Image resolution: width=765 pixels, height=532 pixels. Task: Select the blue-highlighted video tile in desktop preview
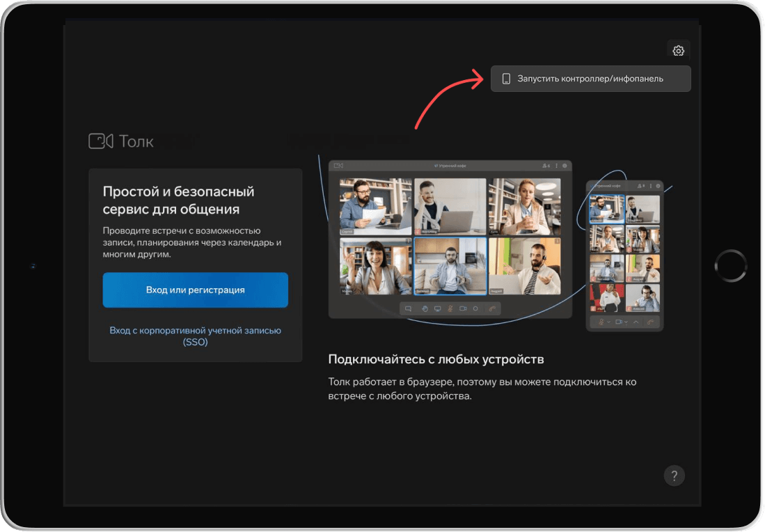pos(450,267)
